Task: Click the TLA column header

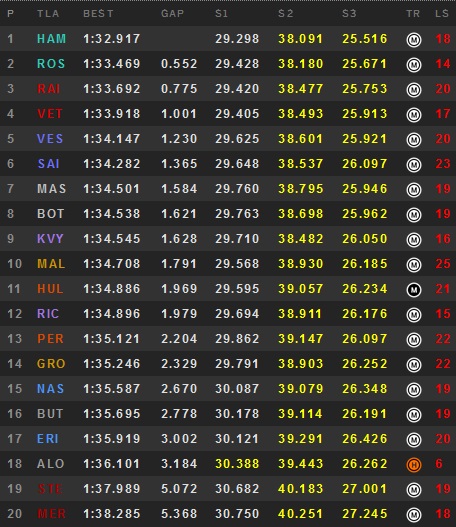Action: click(48, 13)
